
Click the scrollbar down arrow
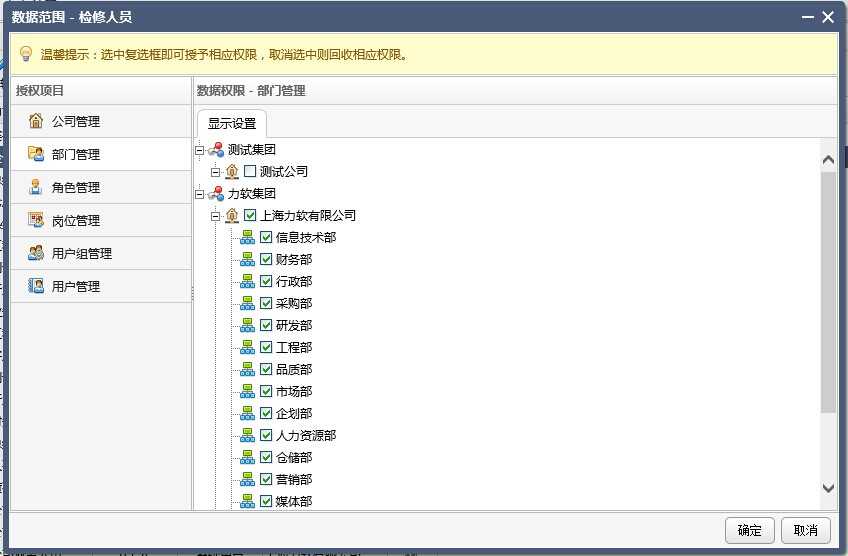coord(828,488)
